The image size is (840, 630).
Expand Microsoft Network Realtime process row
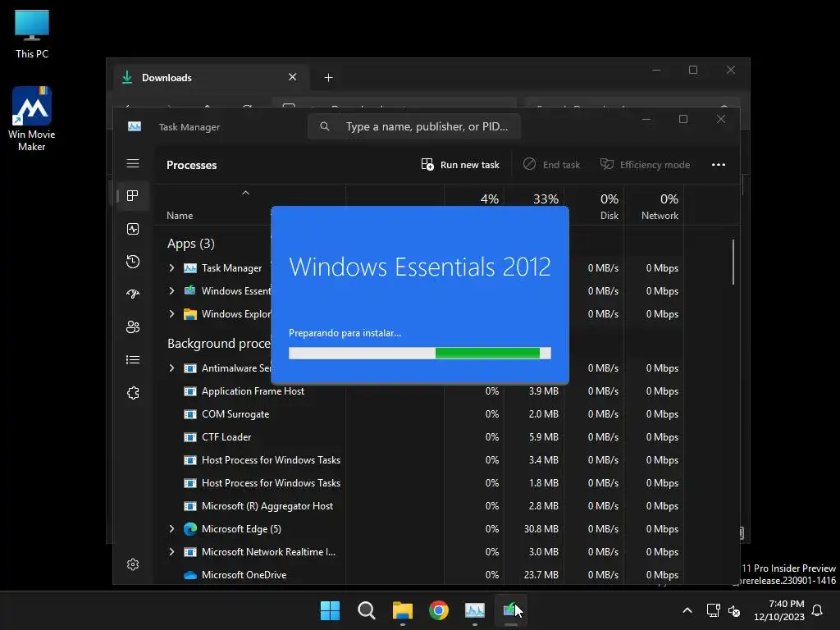(x=171, y=552)
